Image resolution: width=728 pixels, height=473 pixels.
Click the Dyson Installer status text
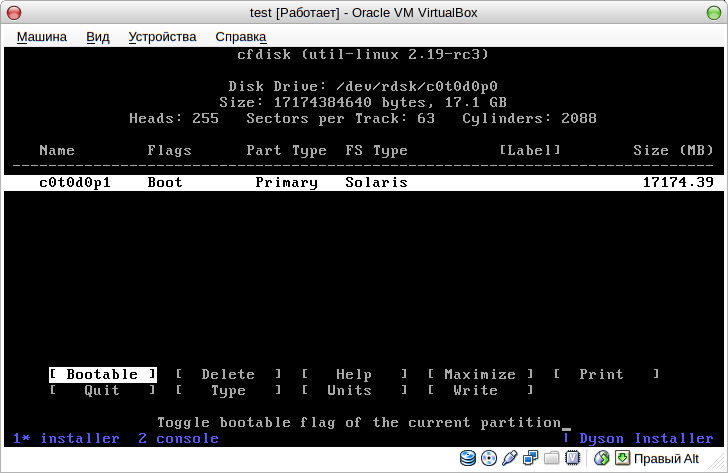(646, 438)
